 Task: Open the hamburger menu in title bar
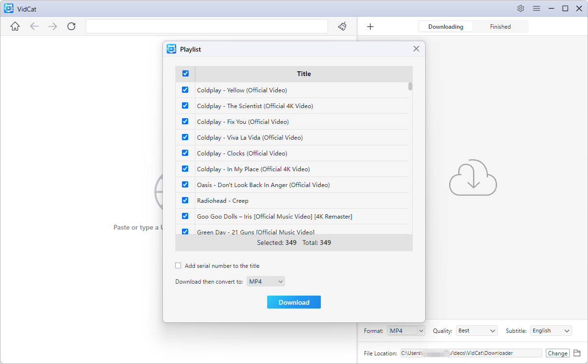pos(536,8)
